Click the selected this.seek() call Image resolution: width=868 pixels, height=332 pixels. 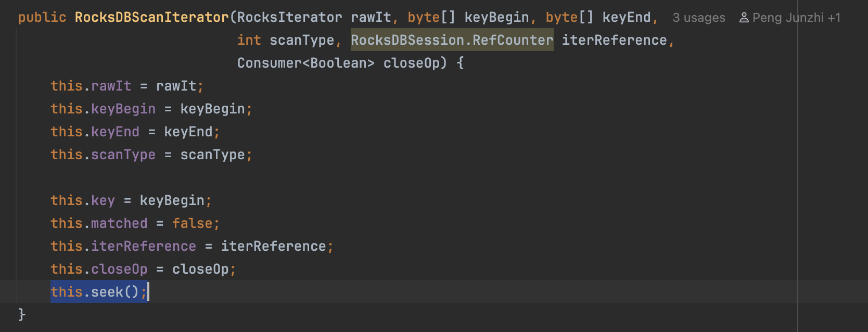98,292
